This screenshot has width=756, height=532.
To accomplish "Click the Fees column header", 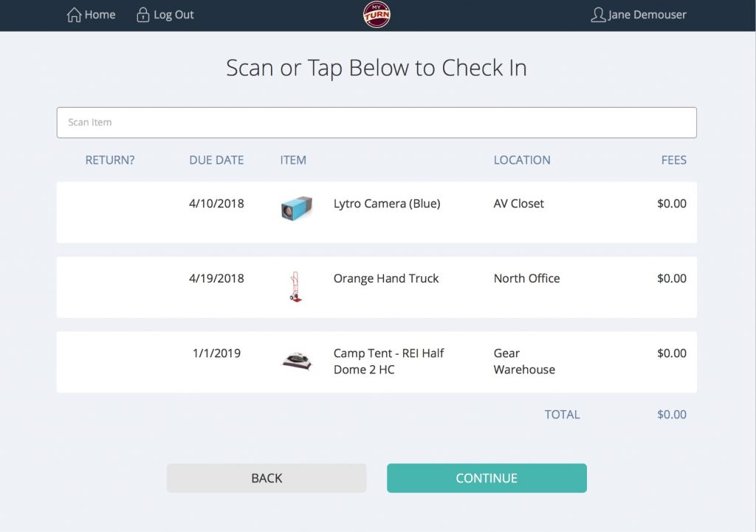I will coord(673,159).
